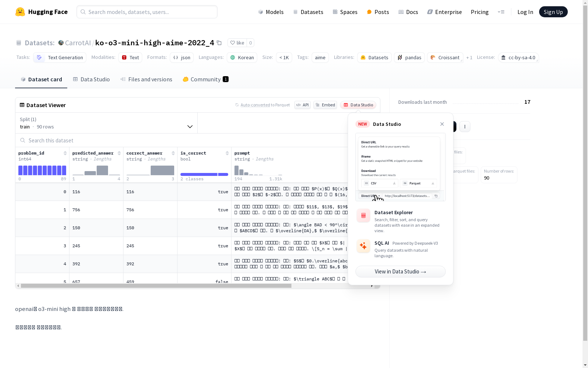
Task: Click the API button
Action: pos(302,105)
